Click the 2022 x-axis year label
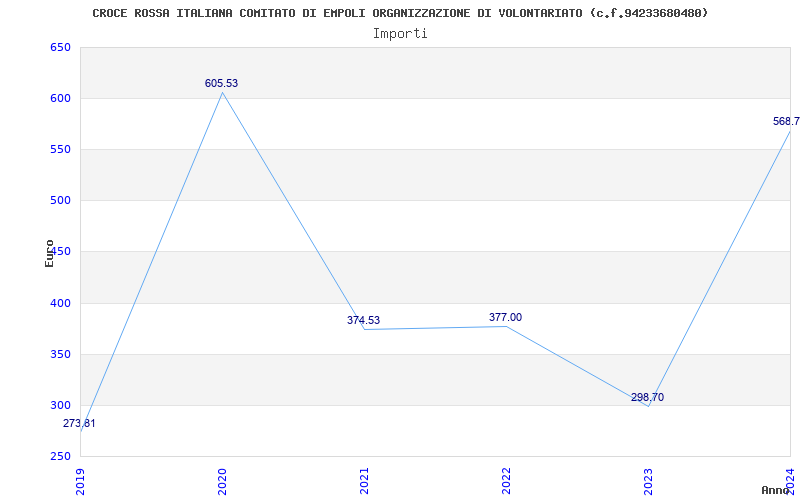 [506, 481]
